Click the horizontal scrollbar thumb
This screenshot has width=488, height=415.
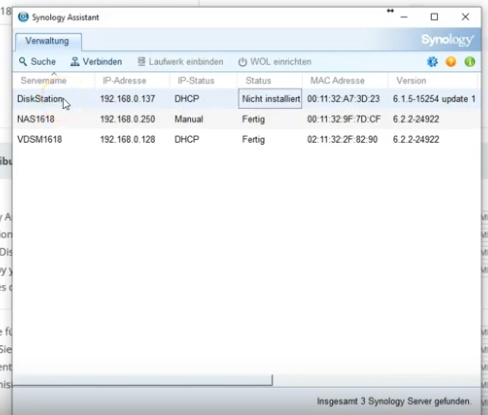point(143,380)
